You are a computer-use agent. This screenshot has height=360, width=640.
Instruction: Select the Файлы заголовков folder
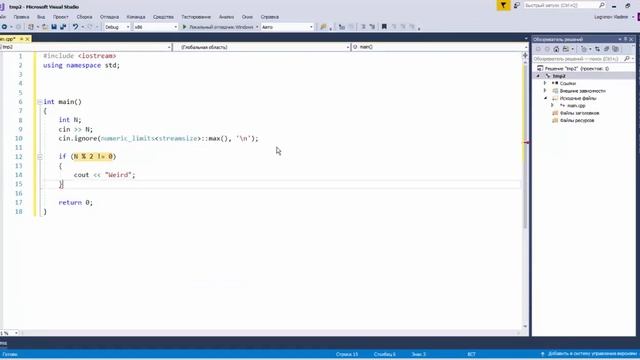click(579, 113)
